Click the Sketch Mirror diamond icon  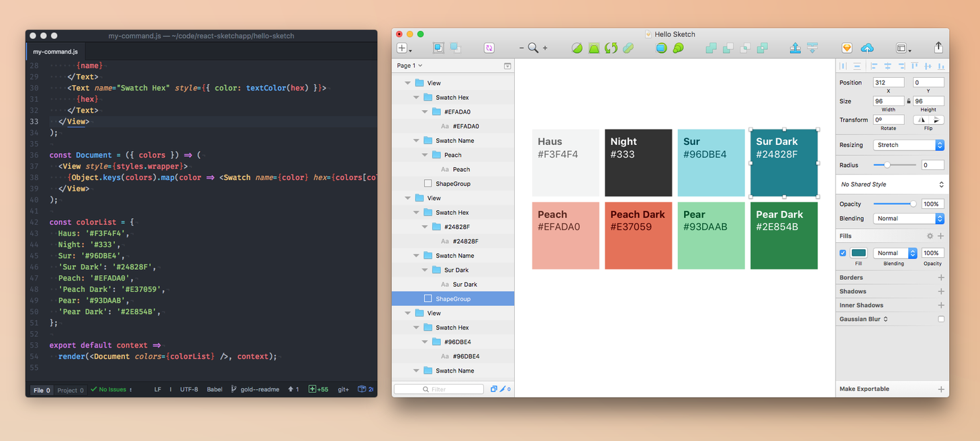[x=847, y=48]
